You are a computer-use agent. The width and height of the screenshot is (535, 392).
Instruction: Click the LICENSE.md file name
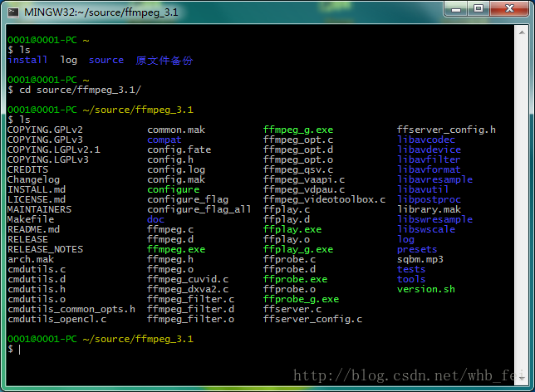click(x=37, y=199)
